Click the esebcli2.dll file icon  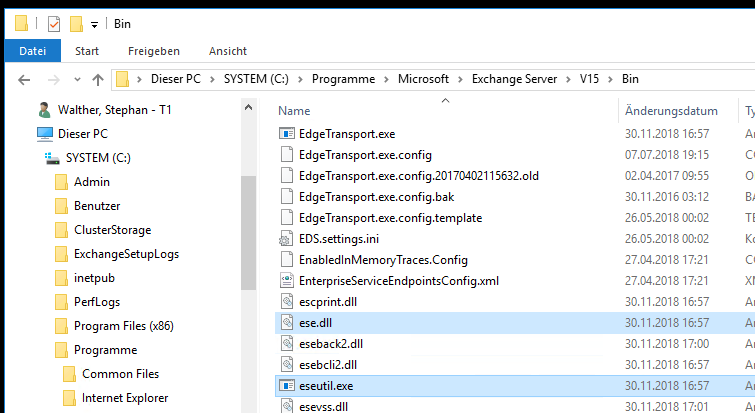coord(287,365)
